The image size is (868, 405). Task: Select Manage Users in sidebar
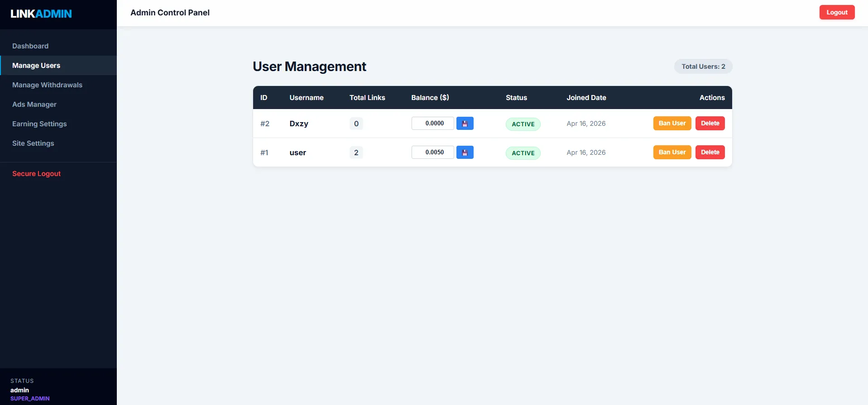[36, 66]
